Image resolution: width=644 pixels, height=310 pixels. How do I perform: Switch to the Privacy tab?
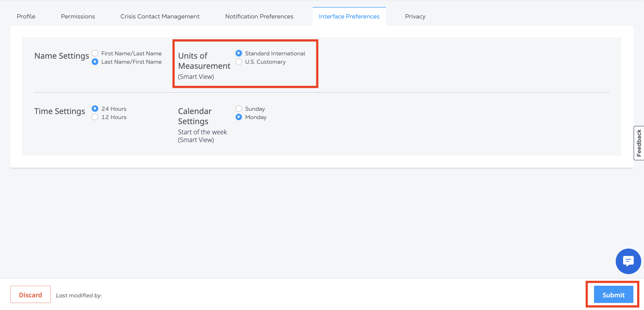click(x=415, y=16)
